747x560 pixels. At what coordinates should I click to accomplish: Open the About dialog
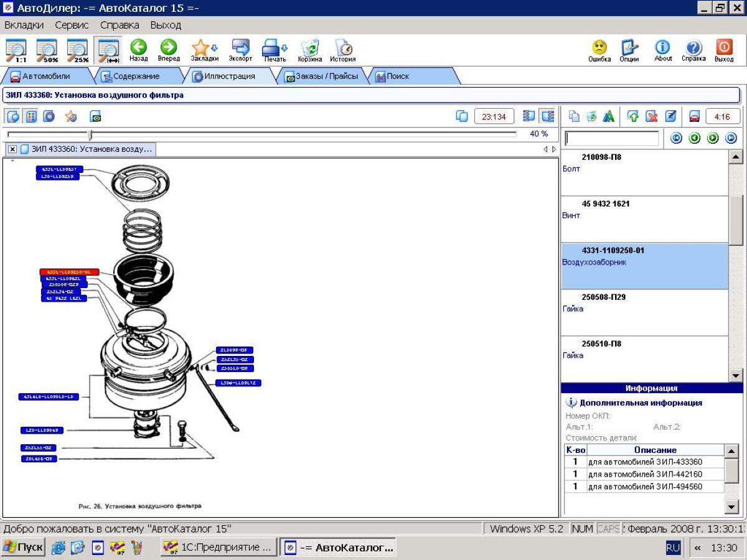[663, 50]
